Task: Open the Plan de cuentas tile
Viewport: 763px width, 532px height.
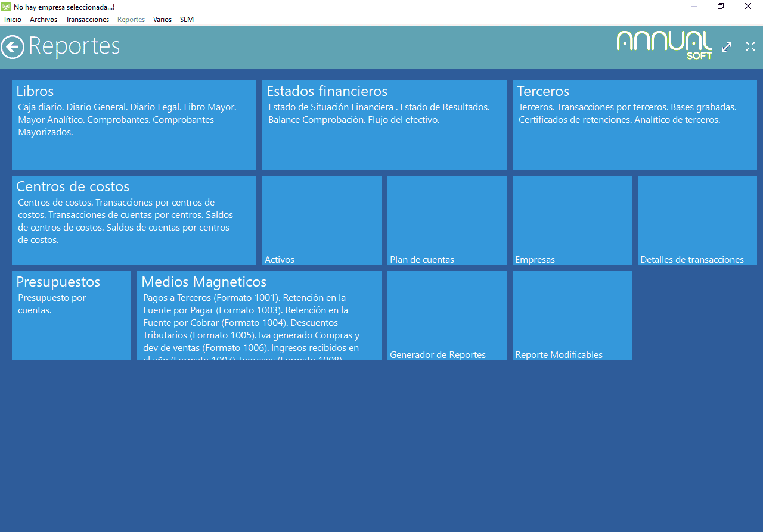Action: point(447,220)
